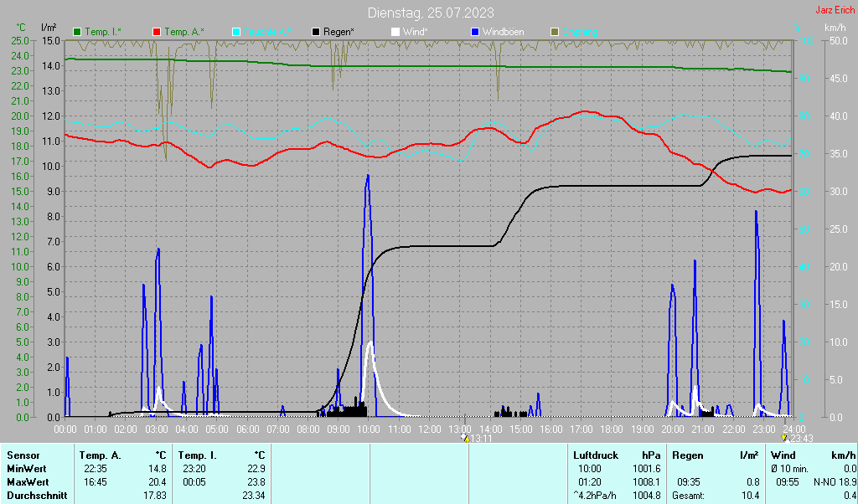Image resolution: width=858 pixels, height=504 pixels.
Task: Click the 'Durchschnitt' row label
Action: pos(37,496)
